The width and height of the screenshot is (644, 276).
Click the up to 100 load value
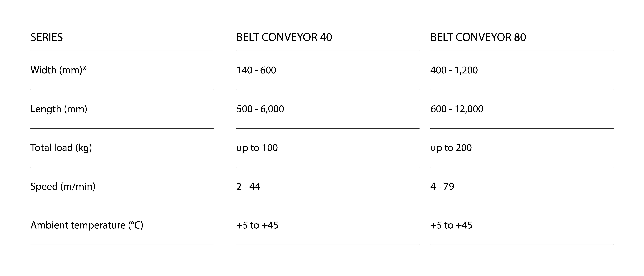click(257, 148)
